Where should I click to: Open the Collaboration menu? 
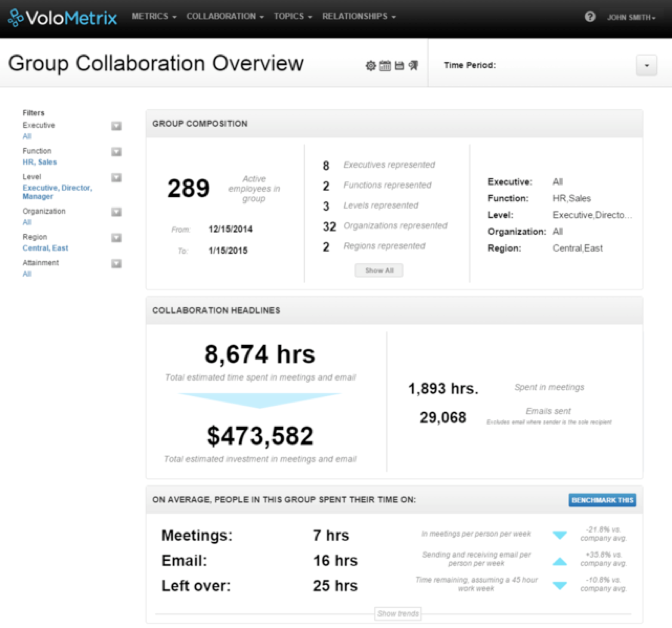pyautogui.click(x=225, y=17)
